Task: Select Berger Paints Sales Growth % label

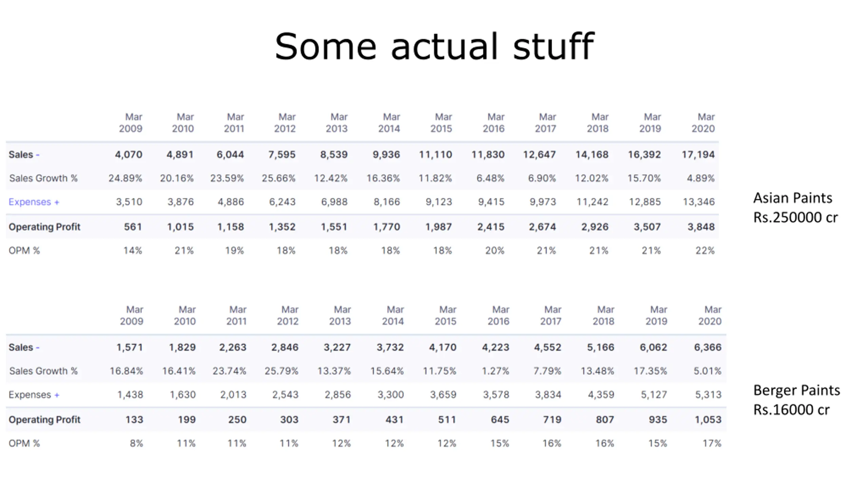Action: (x=43, y=371)
